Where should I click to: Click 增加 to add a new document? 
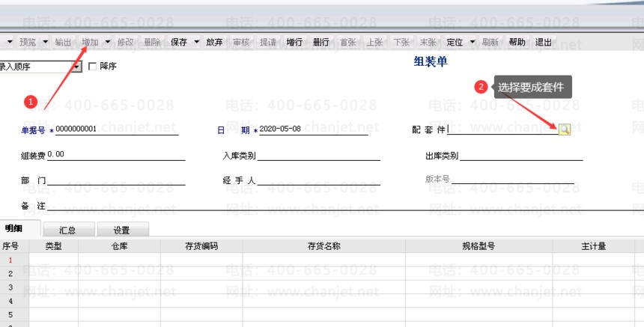tap(90, 42)
